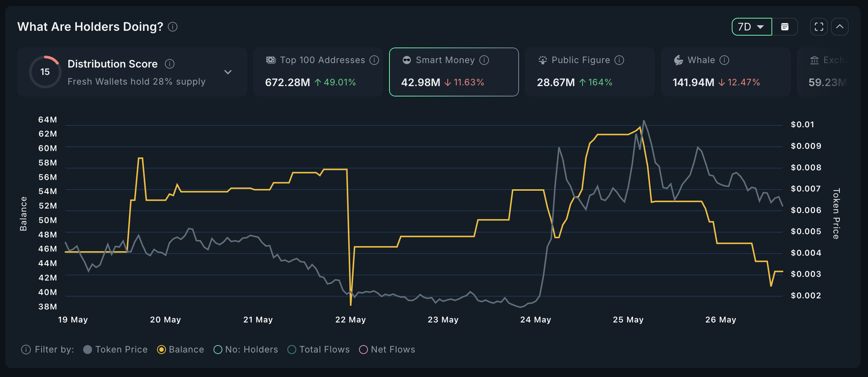
Task: Click the Public Figure icon
Action: click(542, 60)
